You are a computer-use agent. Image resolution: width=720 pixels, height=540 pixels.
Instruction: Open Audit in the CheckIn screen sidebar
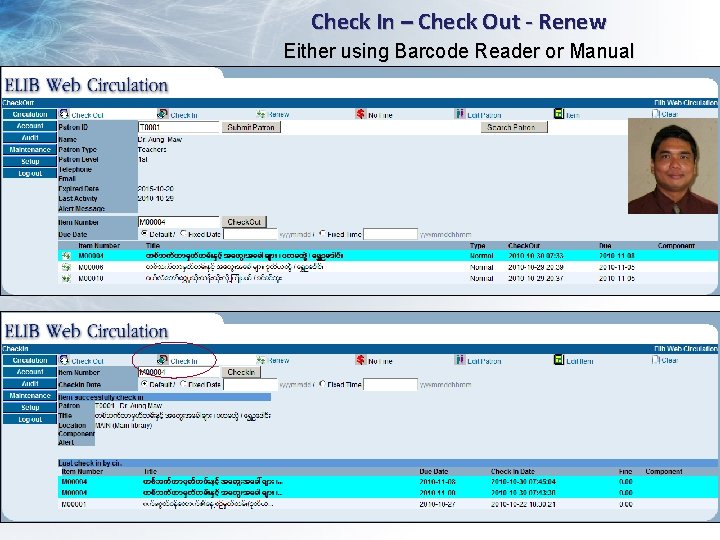(30, 384)
